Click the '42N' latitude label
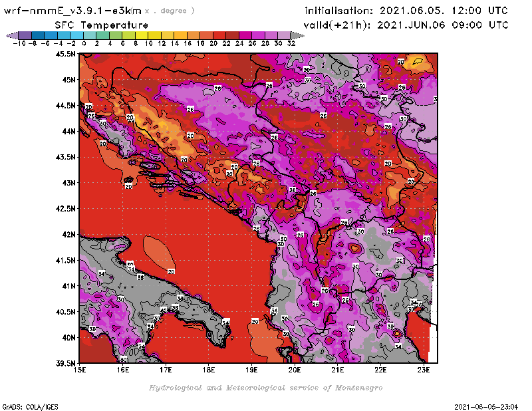 69,235
